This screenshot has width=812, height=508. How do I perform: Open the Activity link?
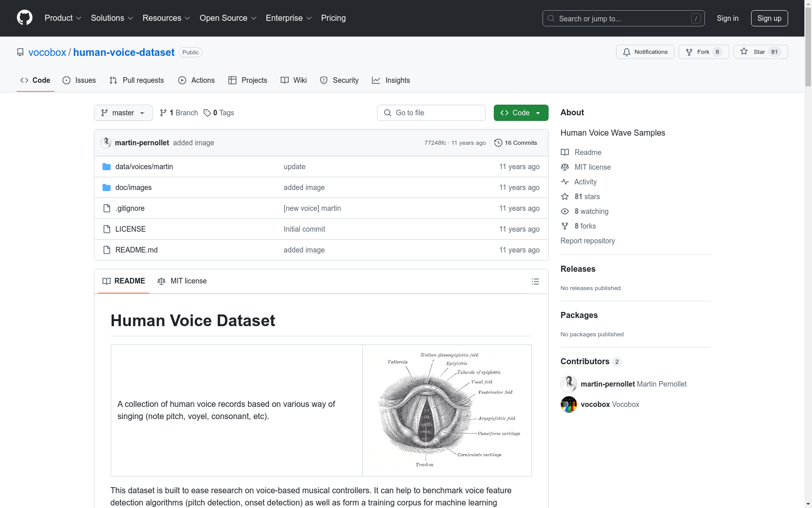pyautogui.click(x=579, y=182)
